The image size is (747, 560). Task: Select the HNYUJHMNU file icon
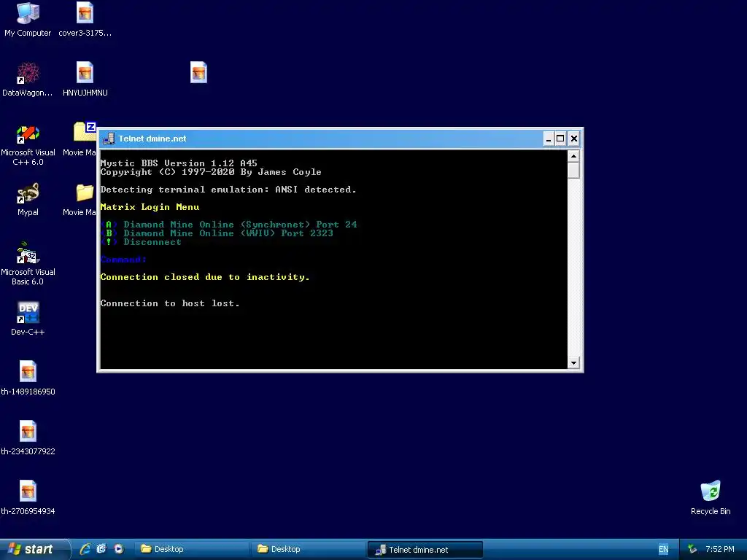pos(85,79)
